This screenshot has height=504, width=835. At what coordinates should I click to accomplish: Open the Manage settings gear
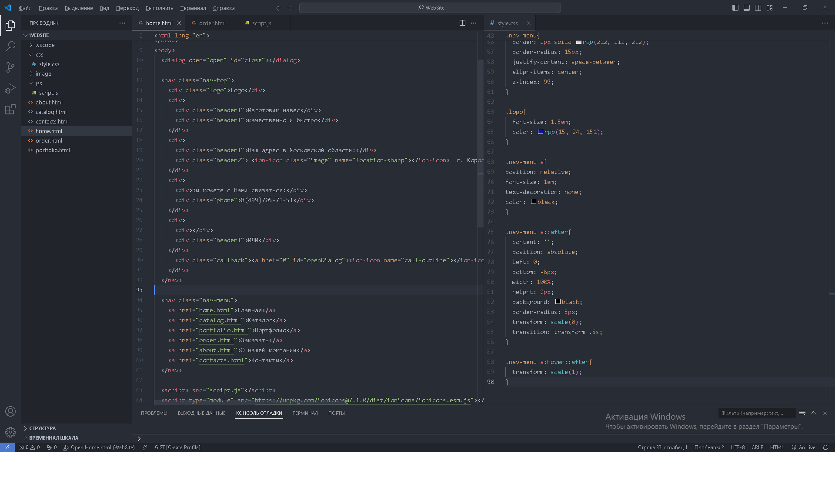10,432
